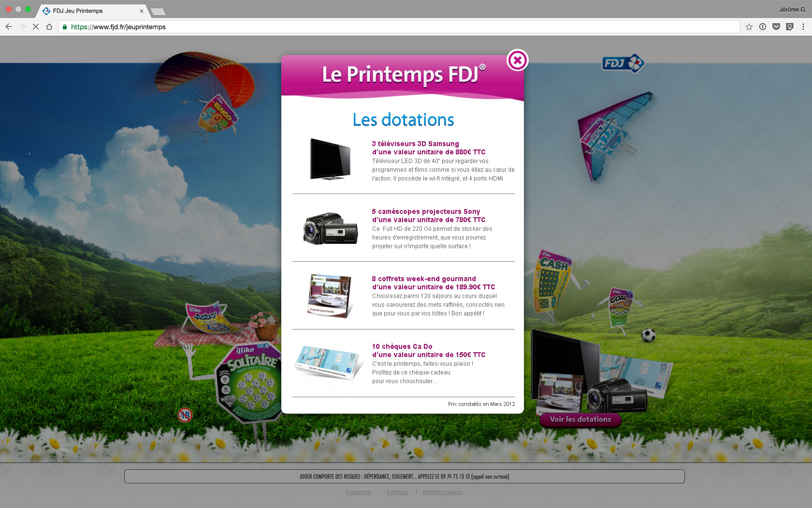Click the Le Printemps FDJ banner title
The height and width of the screenshot is (508, 812).
(404, 75)
